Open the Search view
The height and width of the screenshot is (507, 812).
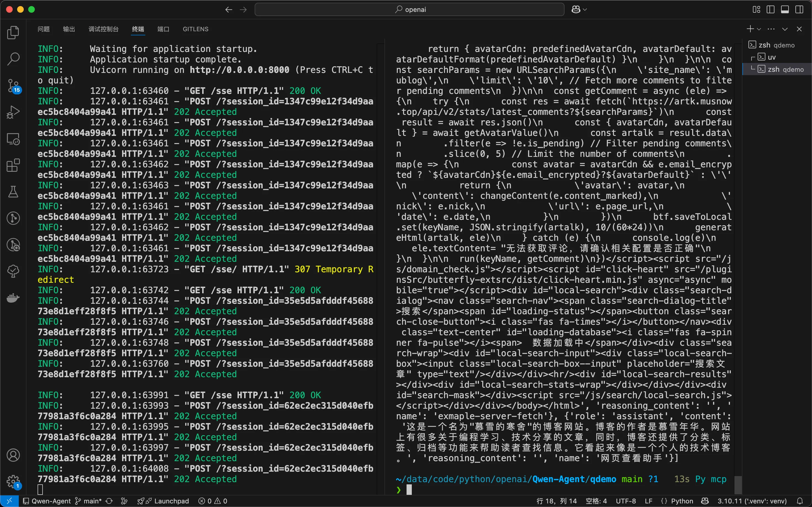click(x=14, y=59)
